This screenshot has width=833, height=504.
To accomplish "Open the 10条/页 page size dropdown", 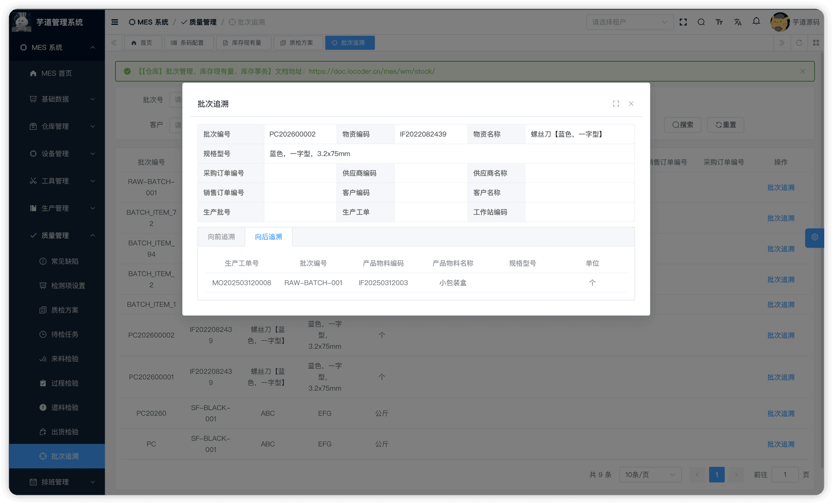I will click(x=650, y=474).
